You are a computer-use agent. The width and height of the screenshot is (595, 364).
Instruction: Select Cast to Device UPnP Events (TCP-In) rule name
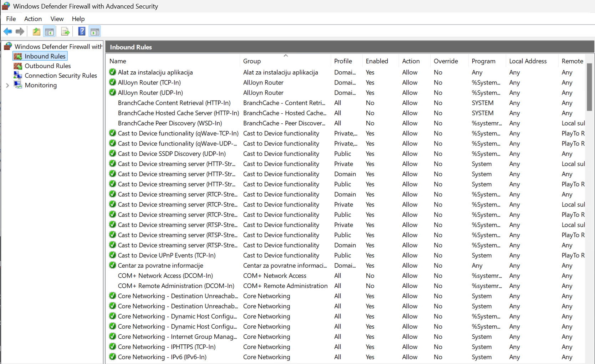tap(167, 255)
